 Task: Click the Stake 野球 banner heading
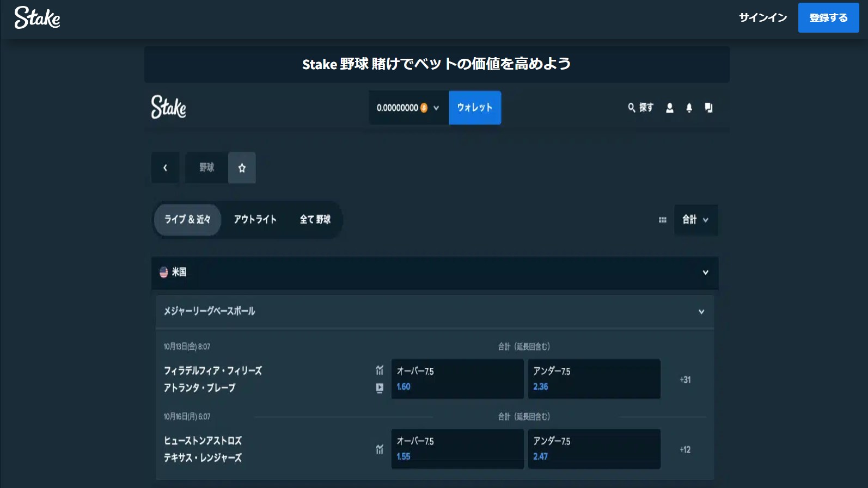tap(436, 64)
